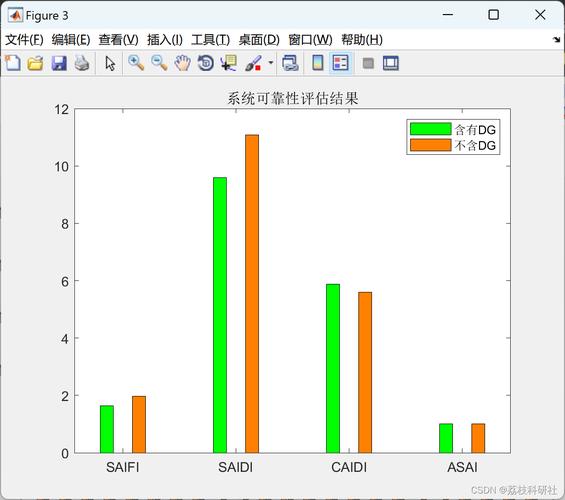The height and width of the screenshot is (500, 565).
Task: Click the tallest orange SAIDI bar
Action: pyautogui.click(x=252, y=294)
